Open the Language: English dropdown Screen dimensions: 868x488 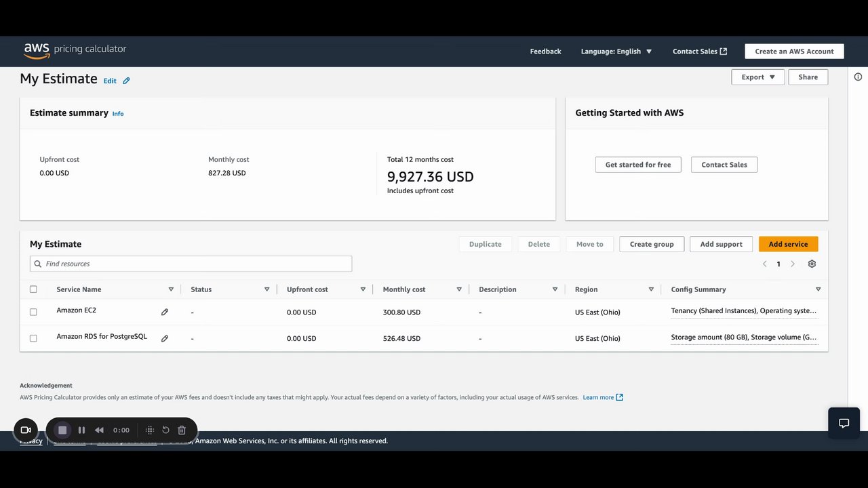(x=616, y=52)
